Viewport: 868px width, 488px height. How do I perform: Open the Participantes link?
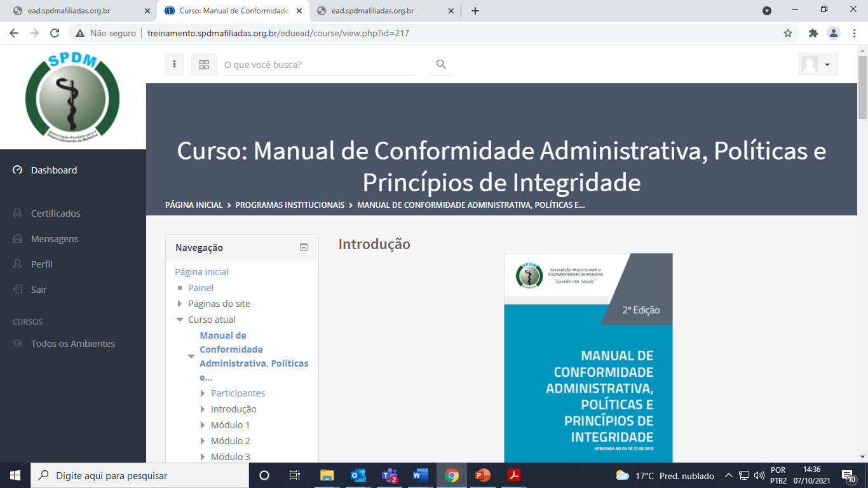tap(238, 393)
